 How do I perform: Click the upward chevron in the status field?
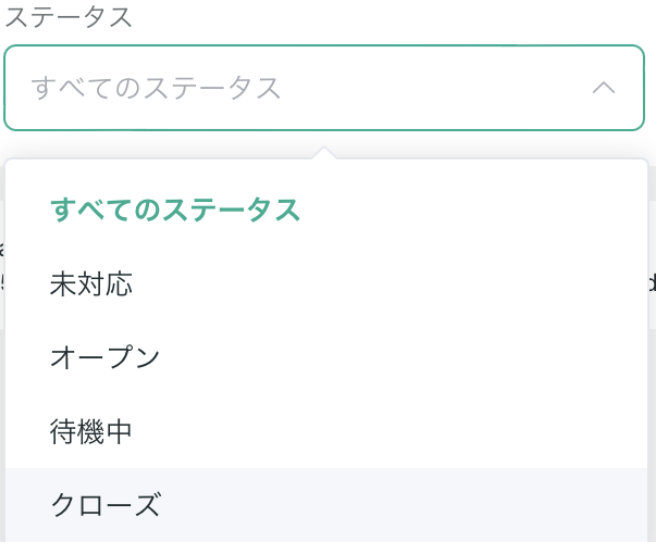click(x=603, y=88)
